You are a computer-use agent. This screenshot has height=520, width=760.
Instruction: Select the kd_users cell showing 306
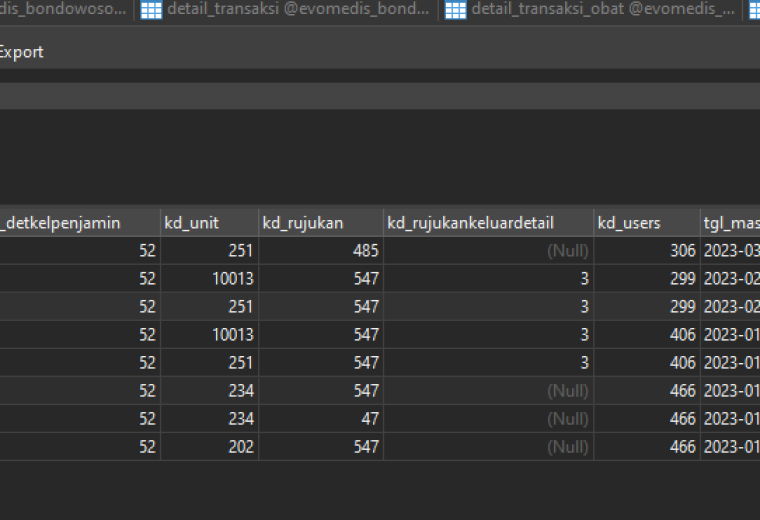pos(647,251)
